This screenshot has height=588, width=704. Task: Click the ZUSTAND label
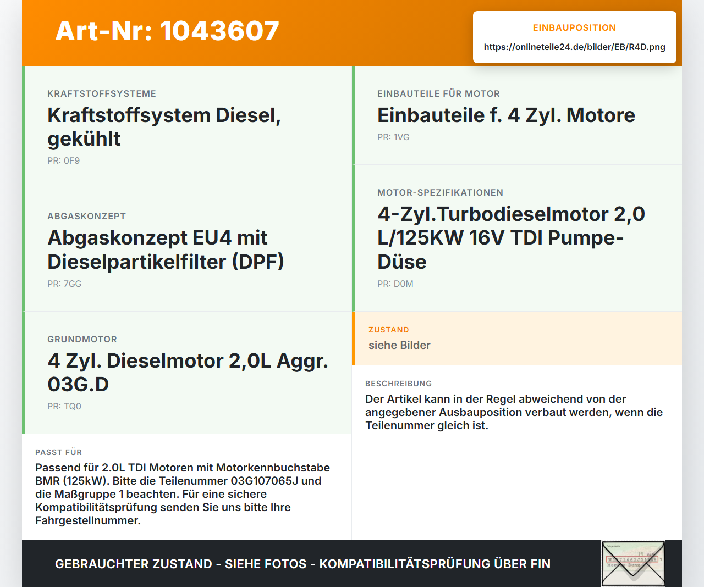(x=389, y=330)
